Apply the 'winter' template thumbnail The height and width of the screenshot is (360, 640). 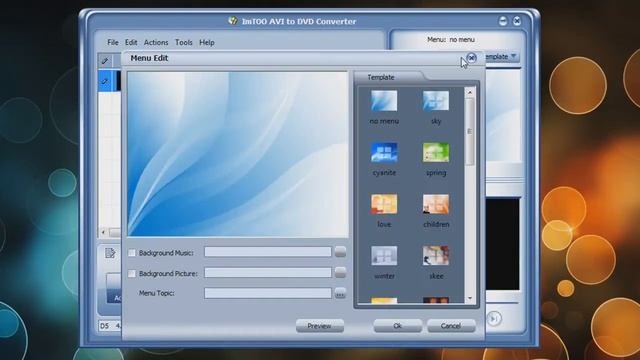click(384, 256)
